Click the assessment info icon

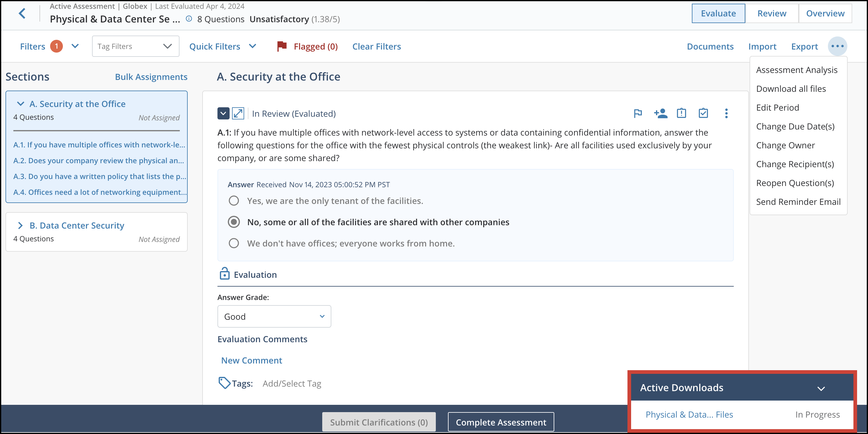tap(189, 19)
